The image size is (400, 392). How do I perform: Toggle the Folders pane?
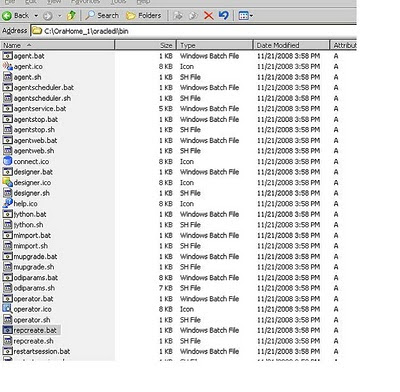(144, 15)
